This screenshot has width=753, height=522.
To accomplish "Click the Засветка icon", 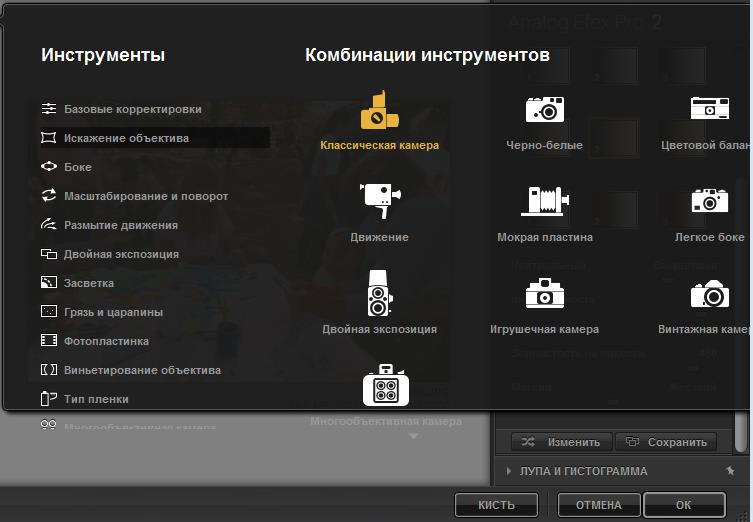I will click(x=49, y=282).
